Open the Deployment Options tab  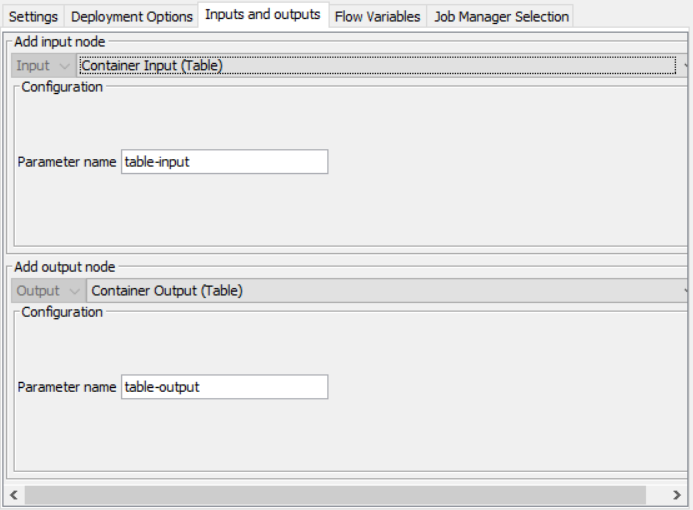131,16
